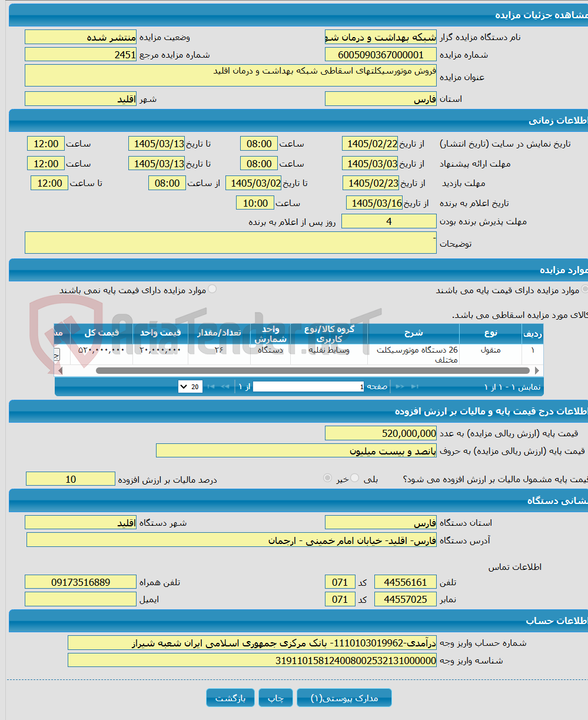Click the visit start date 1405/02/23
Screen dimensions: 588x720
[x=371, y=183]
